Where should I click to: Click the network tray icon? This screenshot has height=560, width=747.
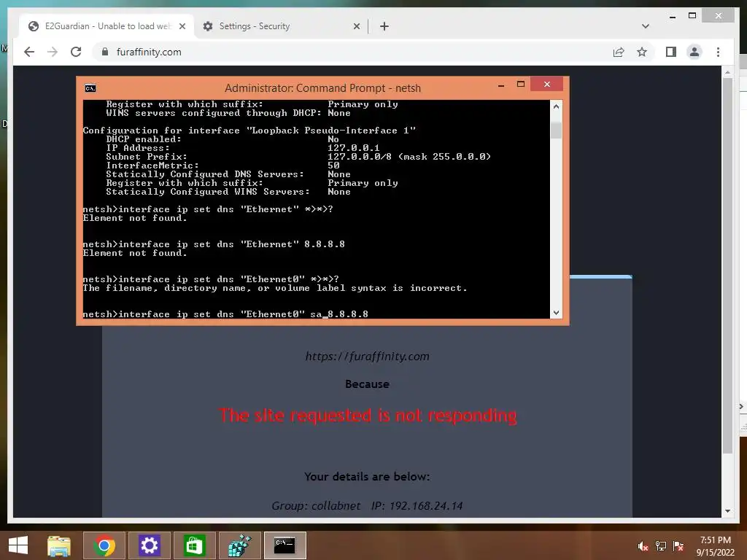point(661,546)
